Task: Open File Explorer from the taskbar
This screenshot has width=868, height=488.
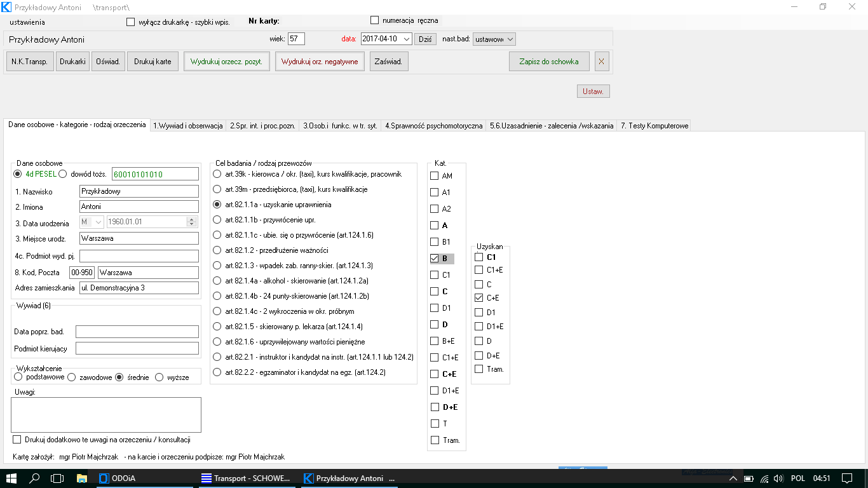Action: coord(81,478)
